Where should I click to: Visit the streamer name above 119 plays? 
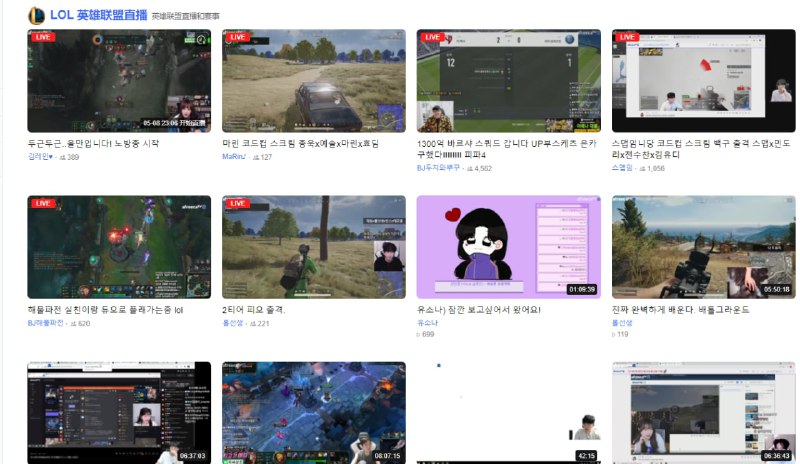[x=622, y=323]
